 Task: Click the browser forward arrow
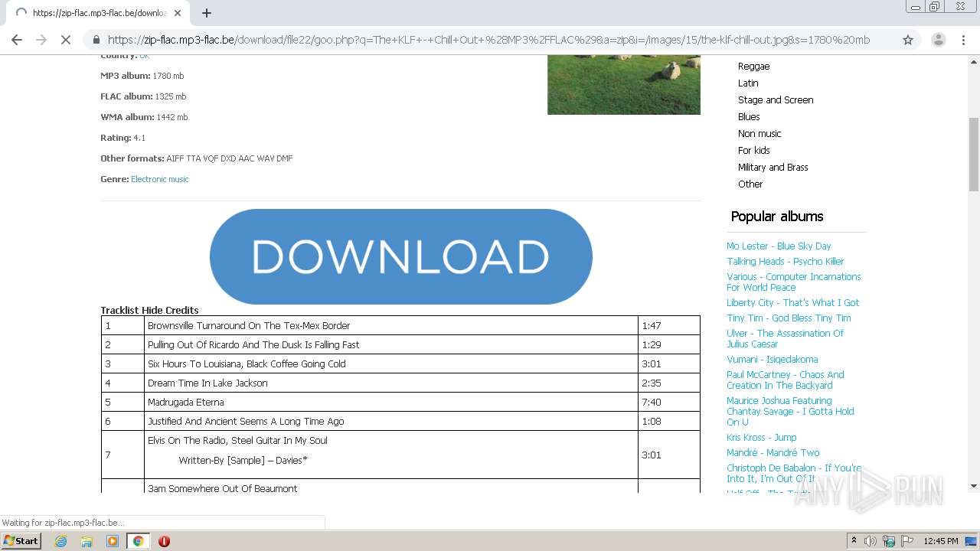[41, 40]
